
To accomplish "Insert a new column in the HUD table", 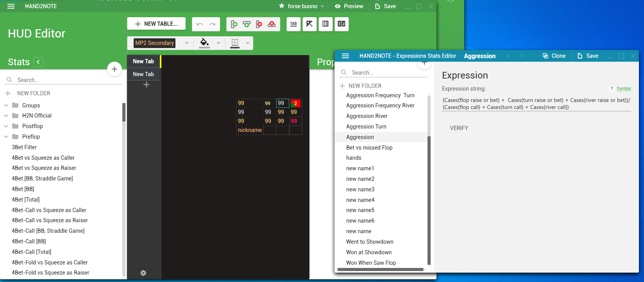I will click(234, 24).
